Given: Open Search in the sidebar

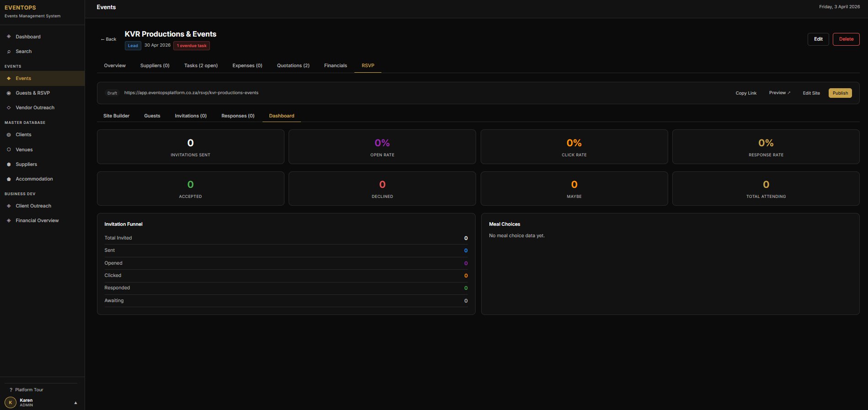Looking at the screenshot, I should pyautogui.click(x=42, y=52).
